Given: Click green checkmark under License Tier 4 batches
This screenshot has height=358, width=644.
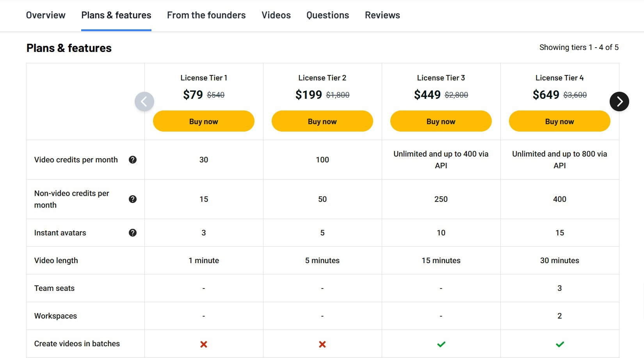Looking at the screenshot, I should click(x=560, y=344).
